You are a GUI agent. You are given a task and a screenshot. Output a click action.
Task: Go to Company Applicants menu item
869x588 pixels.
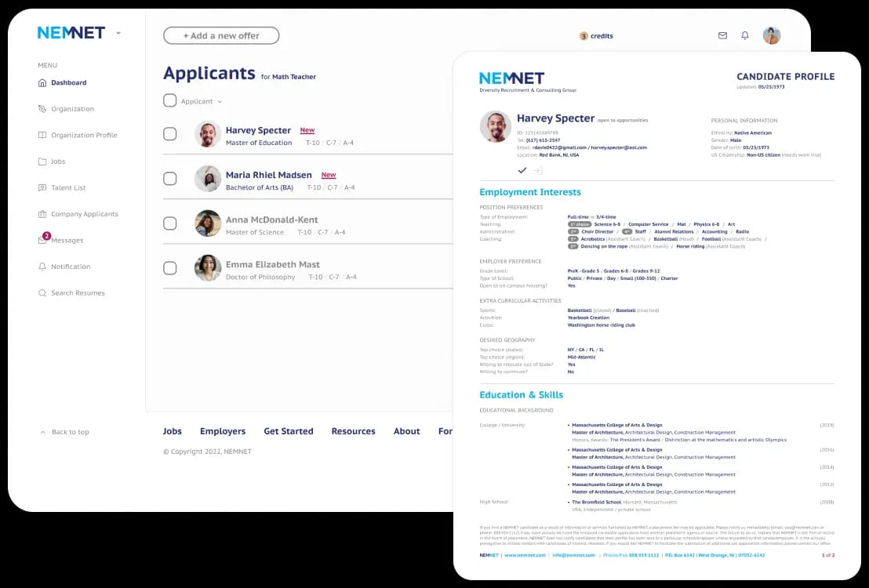tap(78, 214)
